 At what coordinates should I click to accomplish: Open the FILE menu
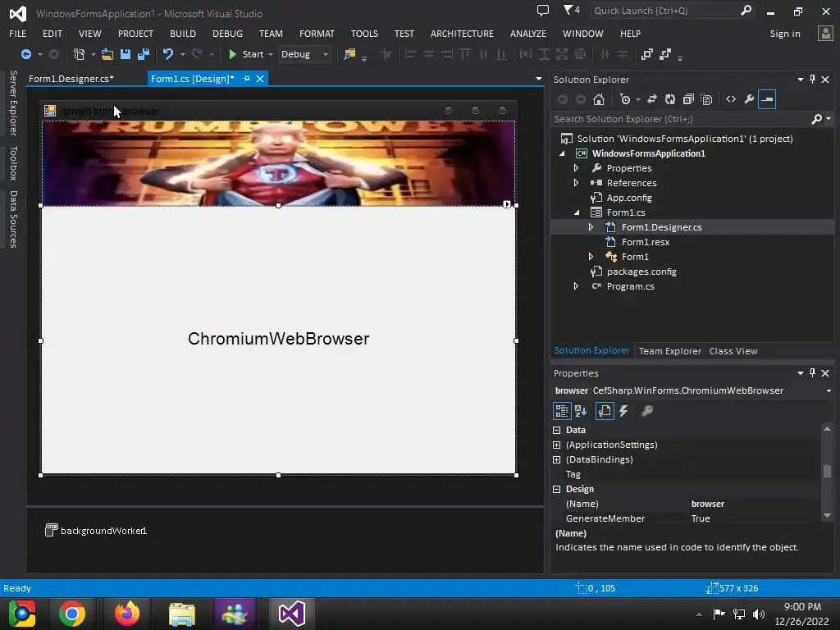[x=18, y=34]
